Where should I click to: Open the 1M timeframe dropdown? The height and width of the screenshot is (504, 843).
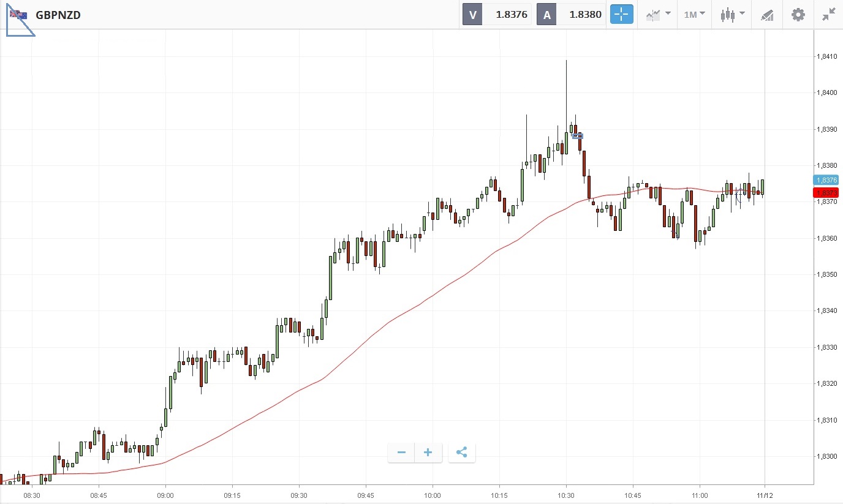pyautogui.click(x=694, y=15)
